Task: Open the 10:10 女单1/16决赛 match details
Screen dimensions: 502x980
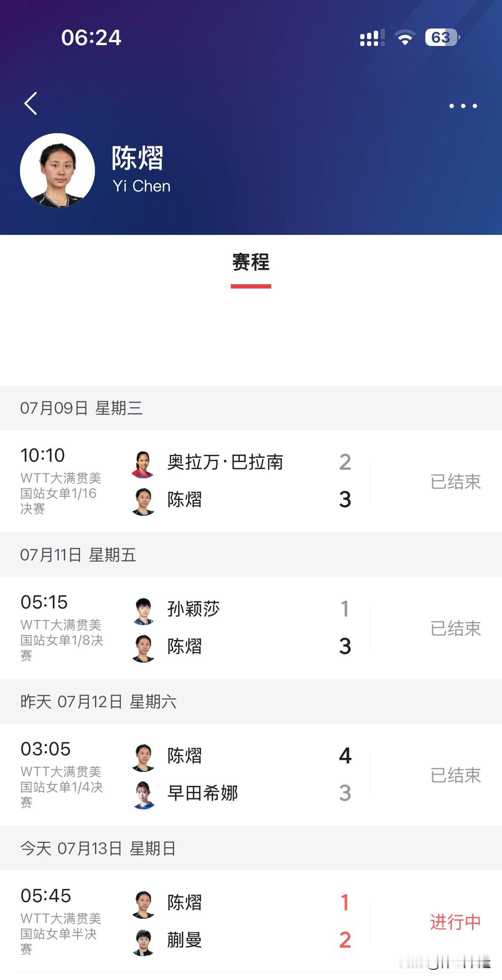Action: (x=251, y=481)
